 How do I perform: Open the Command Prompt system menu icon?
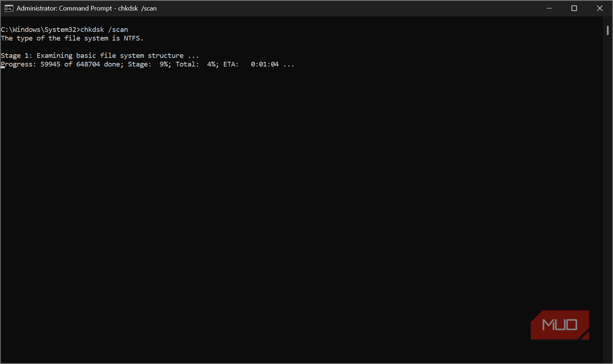point(9,8)
